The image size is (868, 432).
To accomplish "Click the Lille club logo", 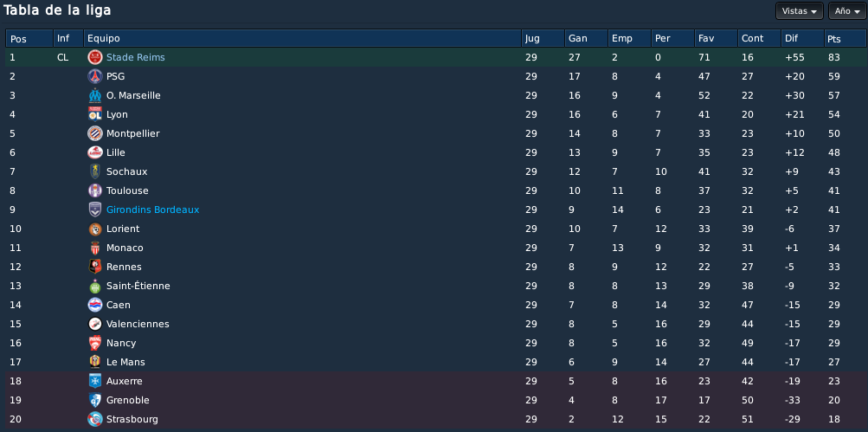I will (95, 152).
